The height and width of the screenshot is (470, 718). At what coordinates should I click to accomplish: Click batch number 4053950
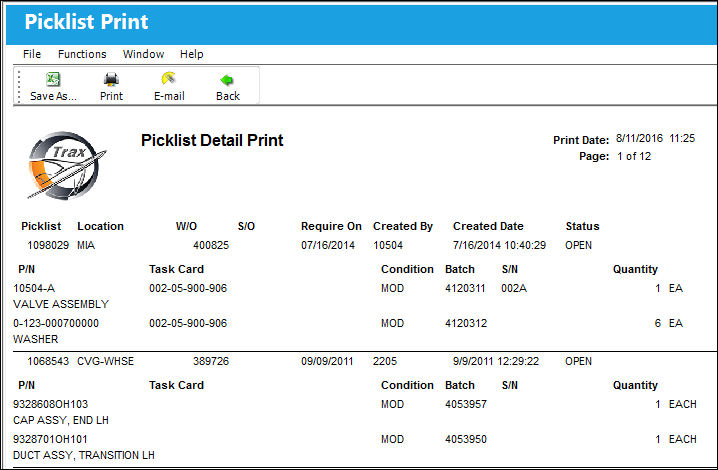[x=466, y=439]
